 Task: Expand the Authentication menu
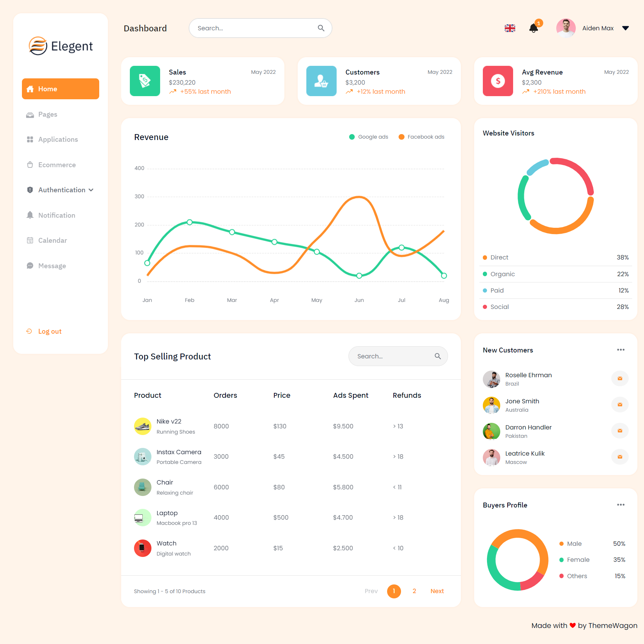(61, 190)
